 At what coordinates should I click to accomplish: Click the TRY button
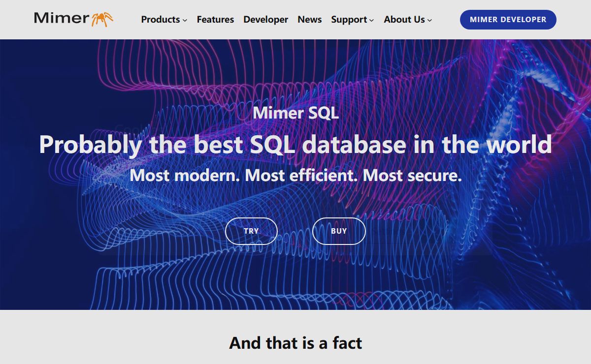pos(251,231)
